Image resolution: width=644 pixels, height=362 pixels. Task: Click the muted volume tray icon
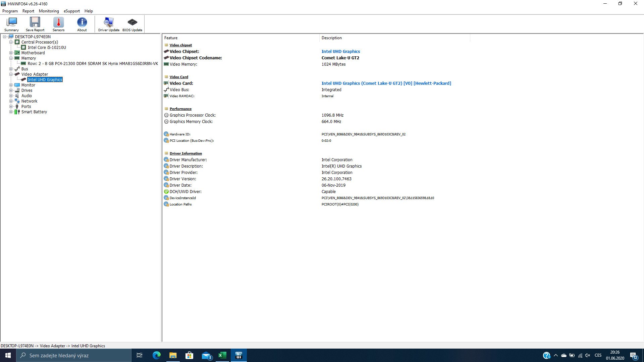click(x=588, y=355)
